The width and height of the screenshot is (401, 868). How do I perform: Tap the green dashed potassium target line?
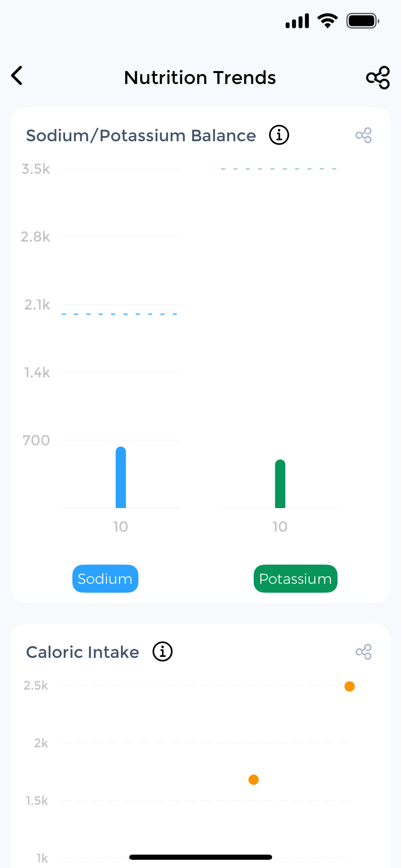[279, 169]
